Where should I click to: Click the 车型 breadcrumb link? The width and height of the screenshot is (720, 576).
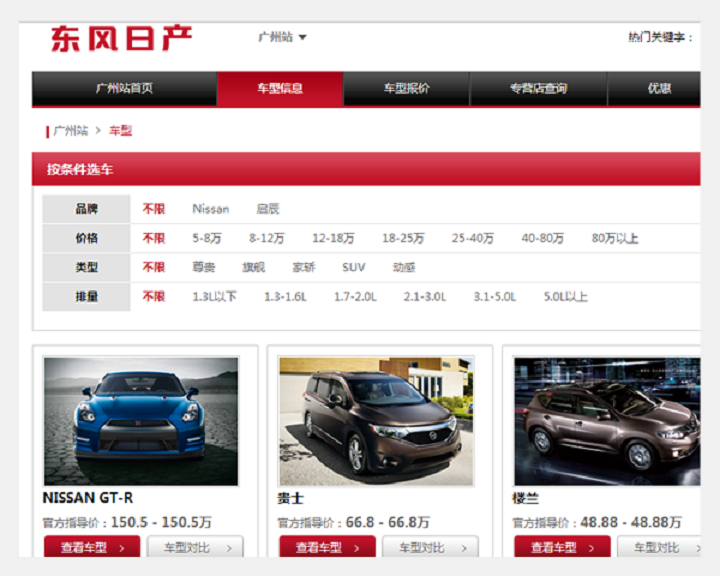click(120, 131)
